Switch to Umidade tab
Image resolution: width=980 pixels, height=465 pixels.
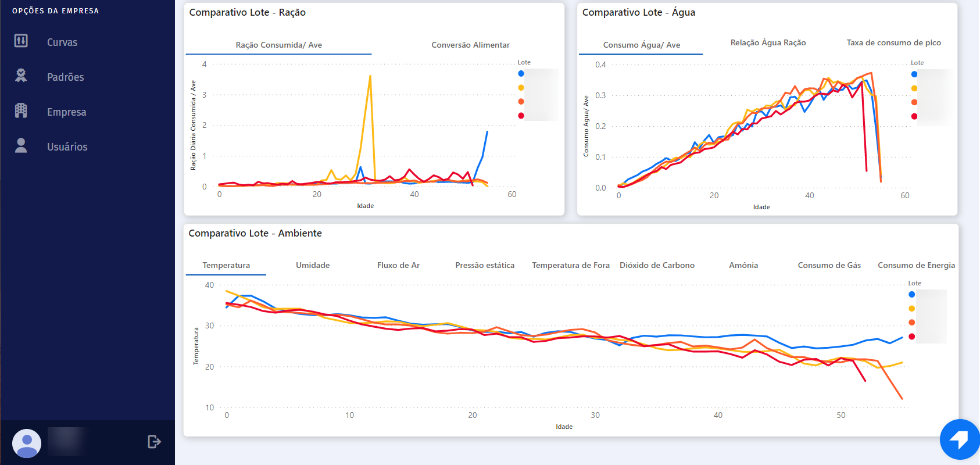pos(313,265)
